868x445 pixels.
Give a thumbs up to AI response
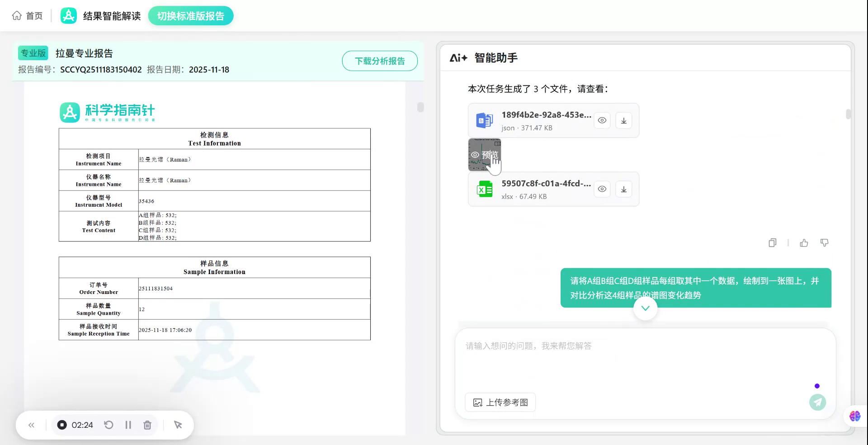pyautogui.click(x=804, y=243)
